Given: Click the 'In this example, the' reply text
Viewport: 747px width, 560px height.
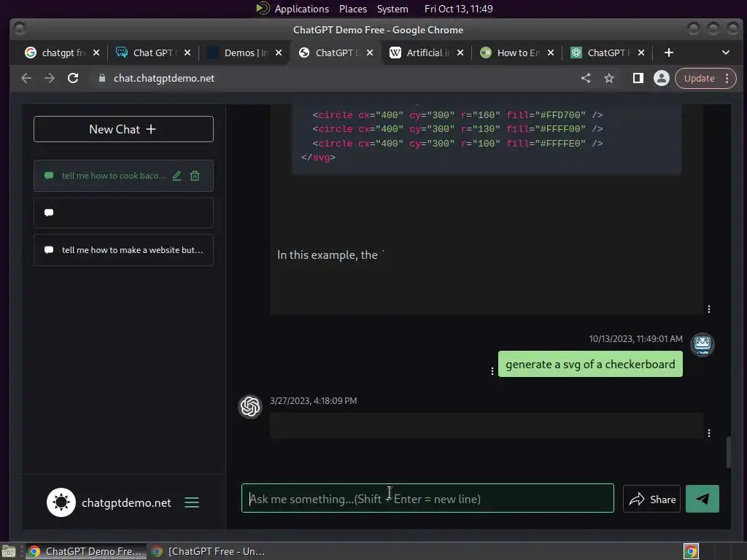Looking at the screenshot, I should tap(330, 254).
